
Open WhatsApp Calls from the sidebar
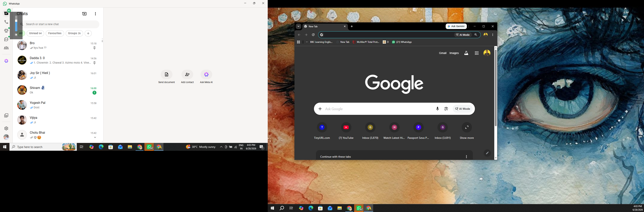click(x=6, y=22)
